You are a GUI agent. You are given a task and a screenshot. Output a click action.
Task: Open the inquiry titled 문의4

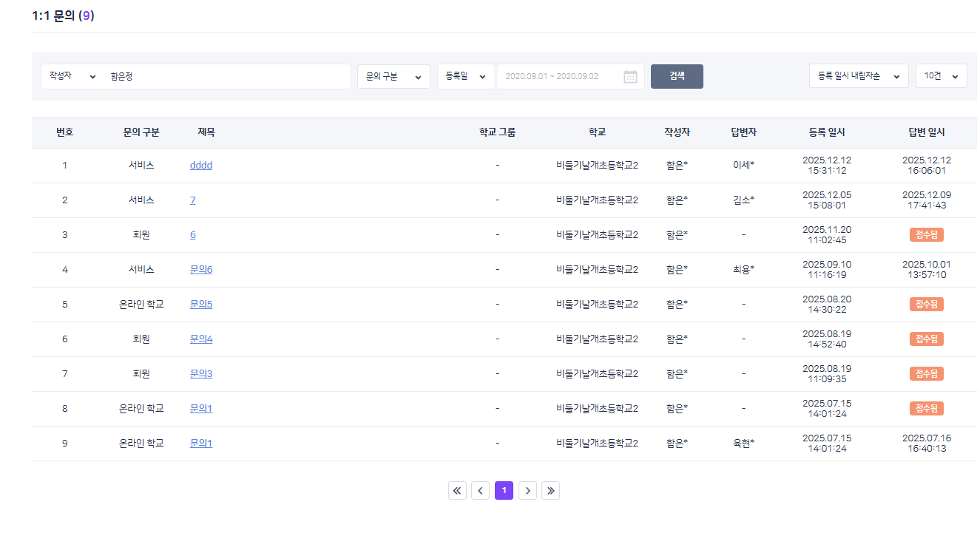coord(200,339)
